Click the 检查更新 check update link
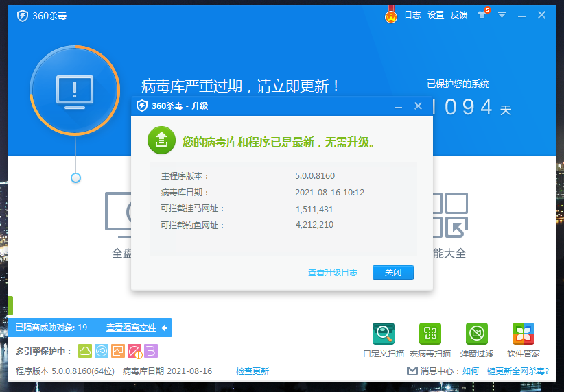Screen dimensions: 564x392 point(252,371)
